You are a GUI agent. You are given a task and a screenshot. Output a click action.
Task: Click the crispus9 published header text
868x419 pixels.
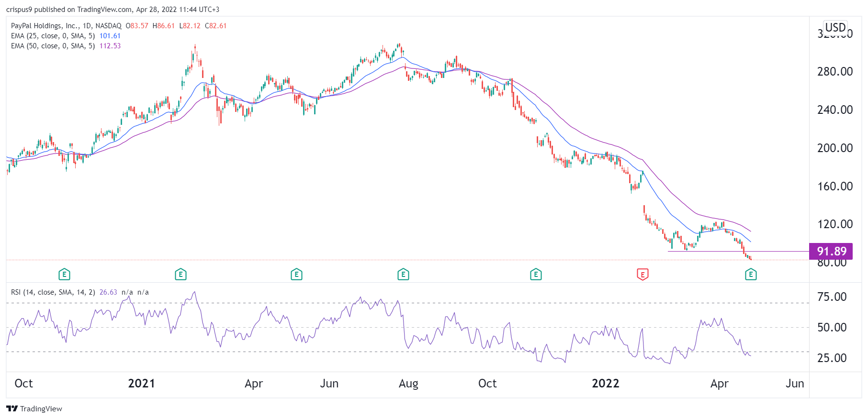coord(113,10)
